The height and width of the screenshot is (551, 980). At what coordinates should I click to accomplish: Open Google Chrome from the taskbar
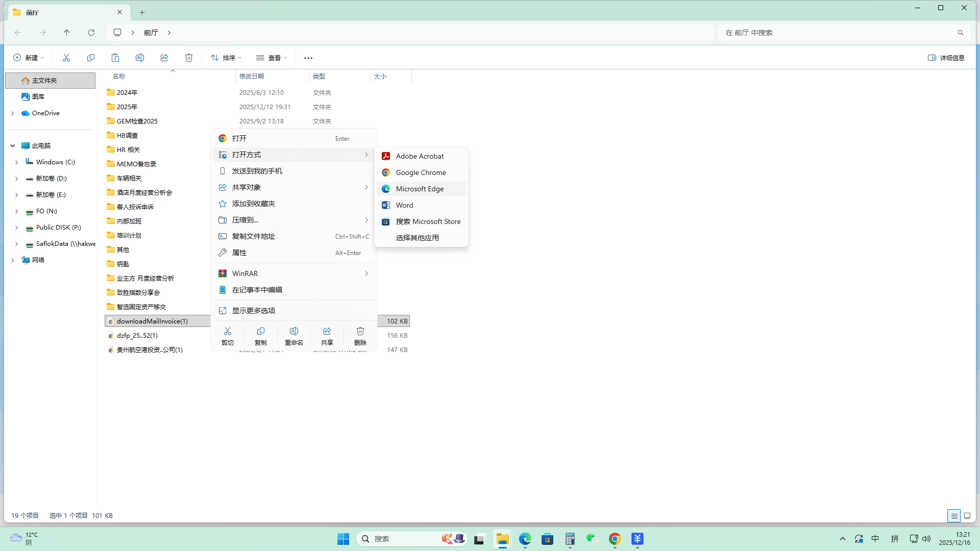coord(615,539)
